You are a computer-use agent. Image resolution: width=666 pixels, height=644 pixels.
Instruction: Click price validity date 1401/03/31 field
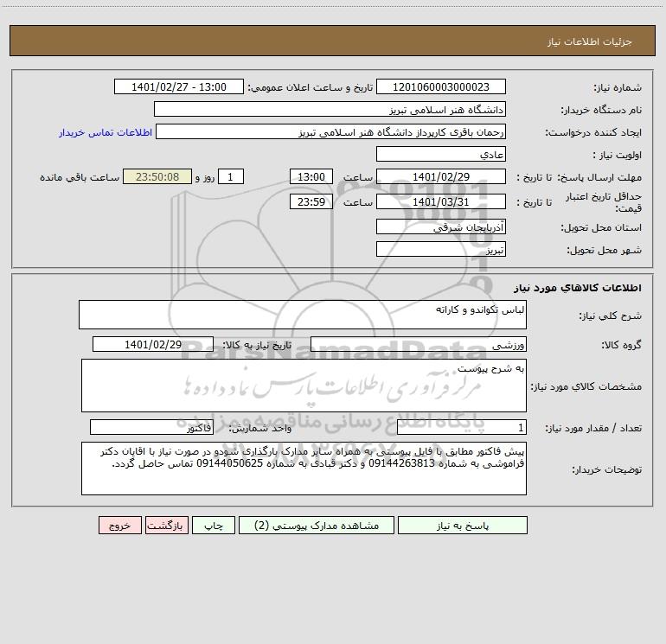coord(441,201)
